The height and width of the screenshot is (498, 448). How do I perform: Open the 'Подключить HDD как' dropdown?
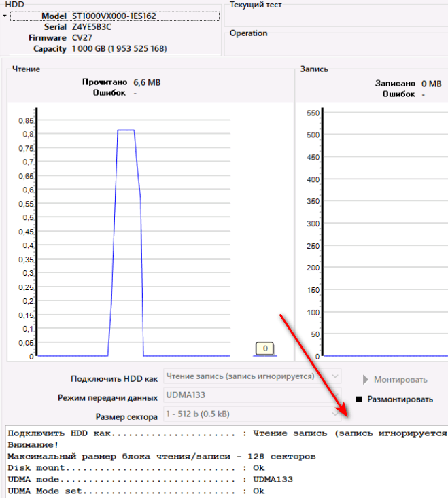(x=253, y=376)
